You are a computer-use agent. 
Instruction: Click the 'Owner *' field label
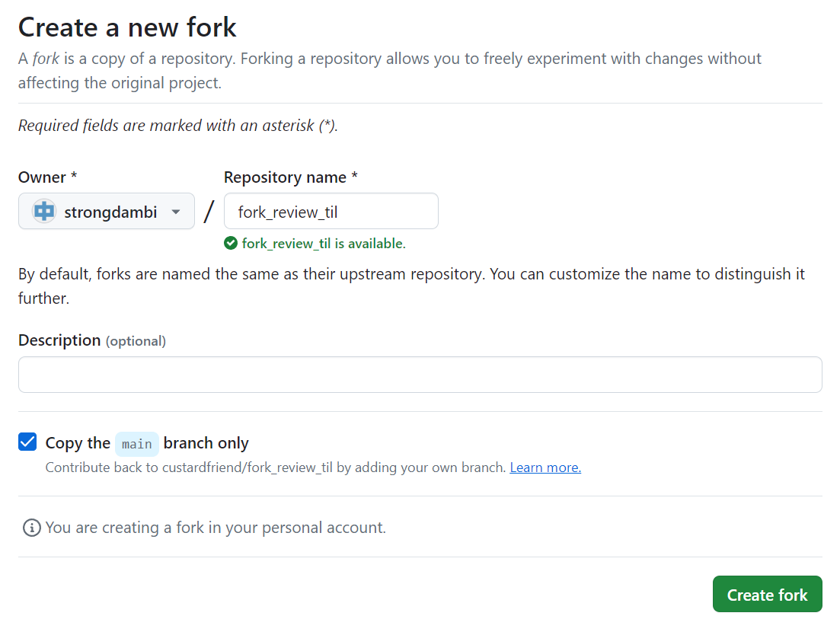(47, 177)
